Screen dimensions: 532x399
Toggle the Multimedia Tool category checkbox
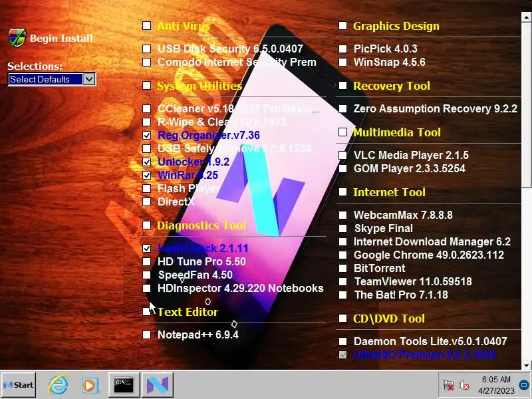click(343, 132)
